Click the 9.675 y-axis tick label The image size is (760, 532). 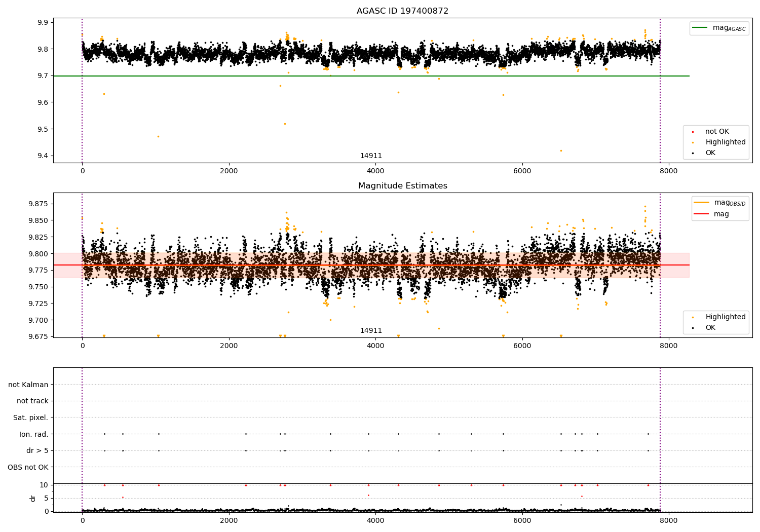(39, 336)
